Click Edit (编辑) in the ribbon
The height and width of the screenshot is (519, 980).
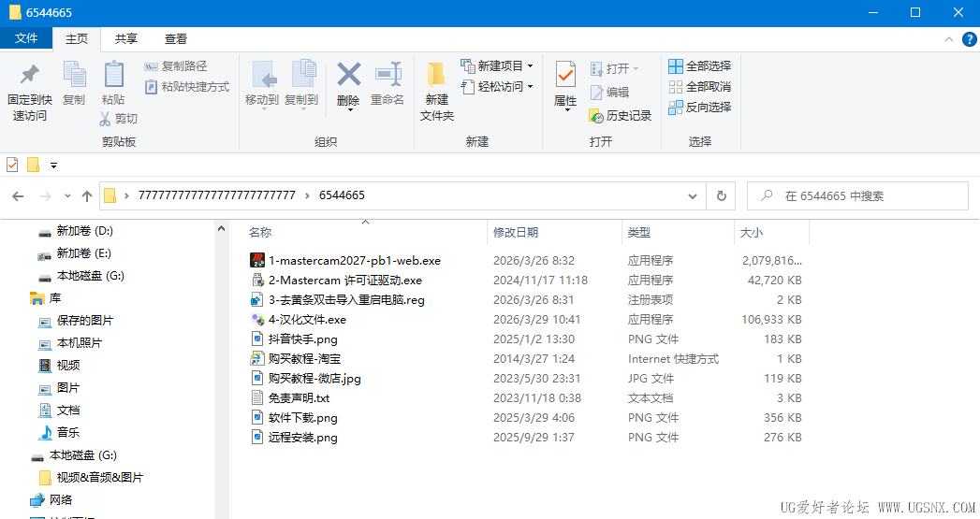coord(609,92)
